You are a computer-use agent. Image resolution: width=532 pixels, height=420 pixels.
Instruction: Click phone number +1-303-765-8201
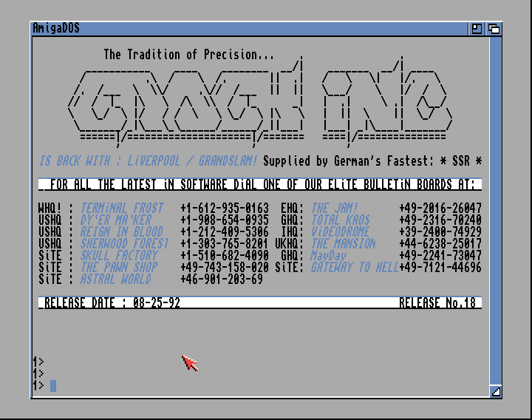[225, 243]
